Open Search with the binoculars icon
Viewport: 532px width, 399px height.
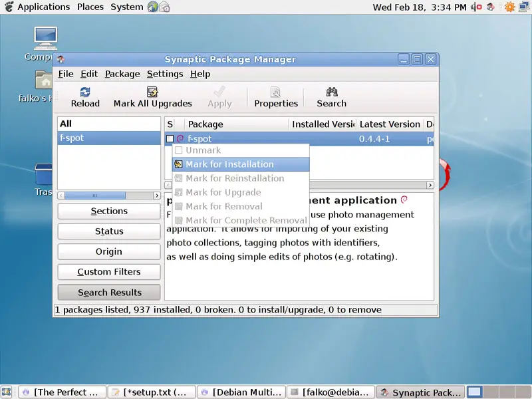pos(331,92)
